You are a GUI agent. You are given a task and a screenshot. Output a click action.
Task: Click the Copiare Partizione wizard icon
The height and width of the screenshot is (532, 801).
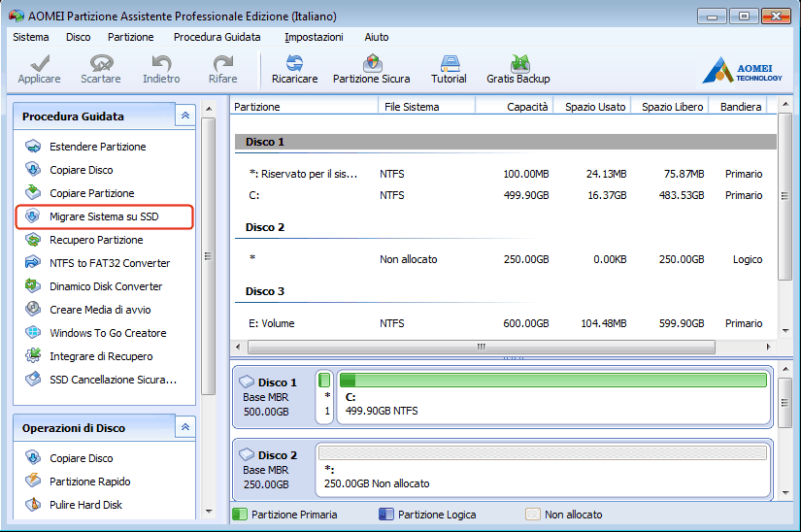click(x=33, y=192)
